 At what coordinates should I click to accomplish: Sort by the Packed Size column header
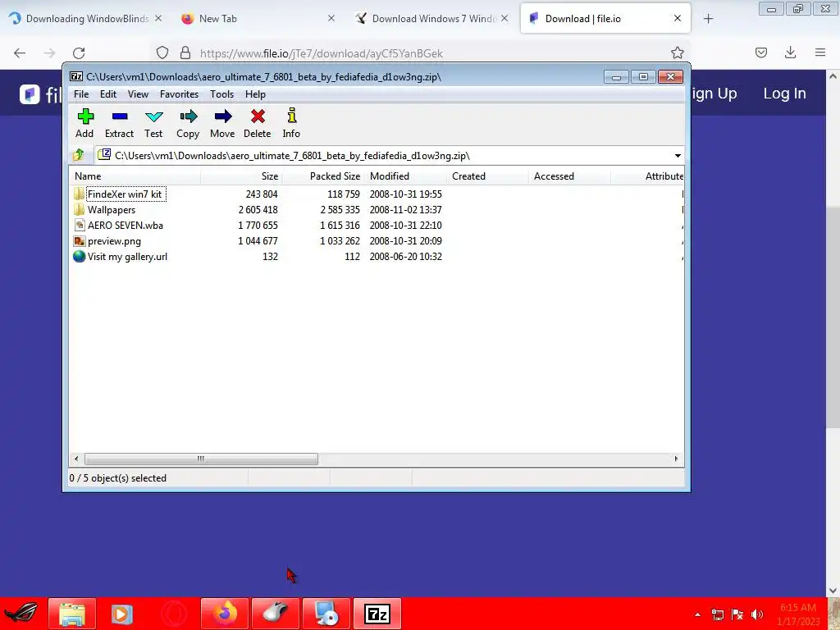click(323, 176)
